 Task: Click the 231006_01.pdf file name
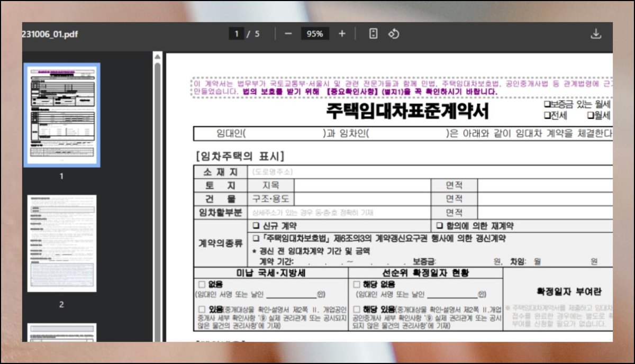pos(50,34)
